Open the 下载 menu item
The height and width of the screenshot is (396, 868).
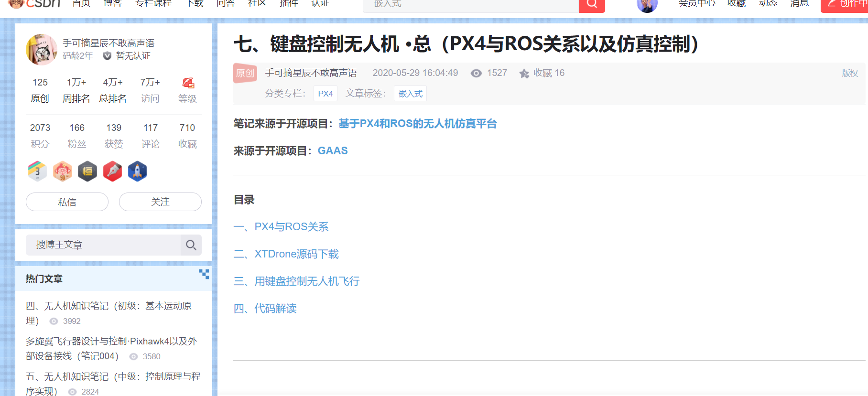pos(195,4)
